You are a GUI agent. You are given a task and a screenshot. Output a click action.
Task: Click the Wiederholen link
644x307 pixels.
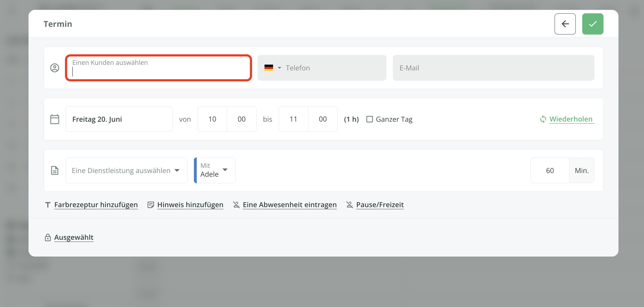571,119
